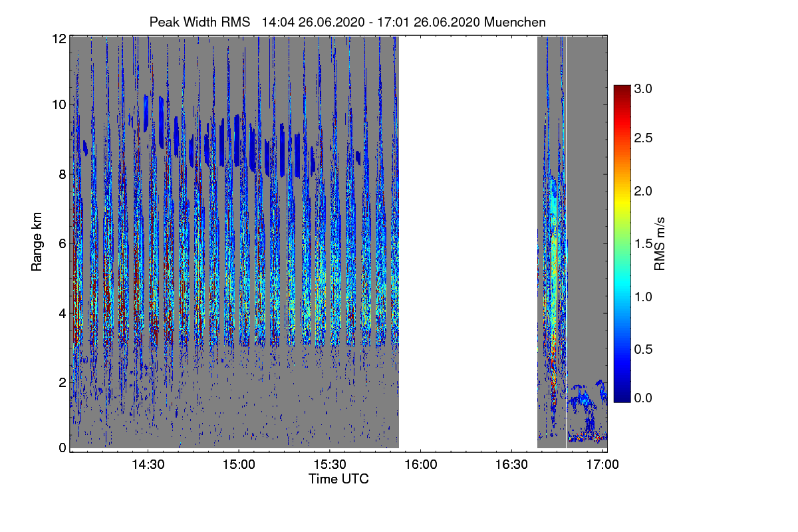Image resolution: width=798 pixels, height=532 pixels.
Task: Click the Range km axis title
Action: pos(37,243)
